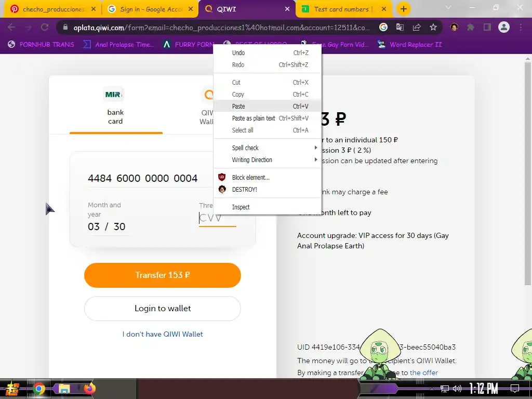Viewport: 532px width, 399px height.
Task: Close the QIWI tab
Action: pyautogui.click(x=287, y=9)
